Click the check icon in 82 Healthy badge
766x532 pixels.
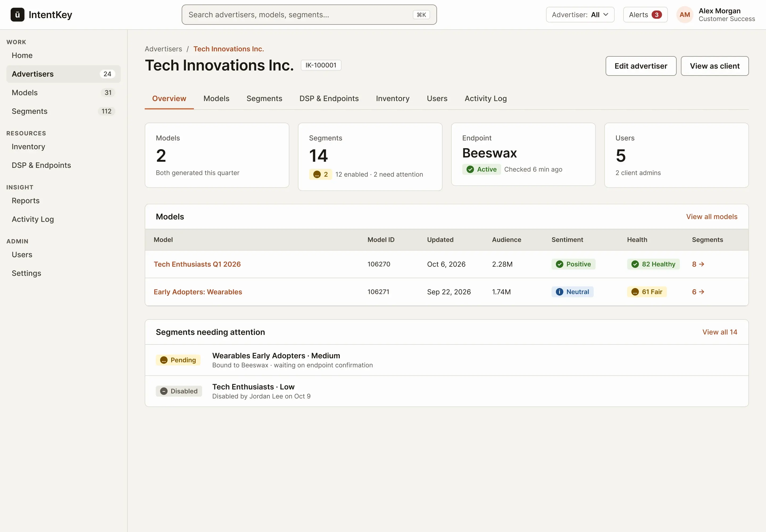[x=635, y=264]
